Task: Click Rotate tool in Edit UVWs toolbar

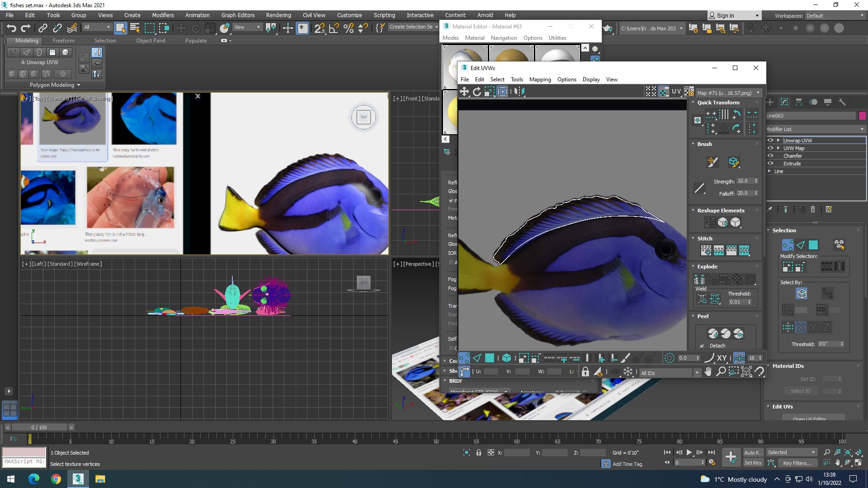Action: tap(477, 92)
